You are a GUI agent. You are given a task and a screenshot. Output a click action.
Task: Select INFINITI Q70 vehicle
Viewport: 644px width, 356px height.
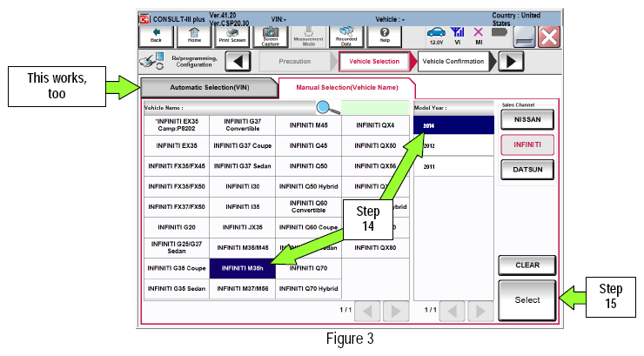[308, 268]
